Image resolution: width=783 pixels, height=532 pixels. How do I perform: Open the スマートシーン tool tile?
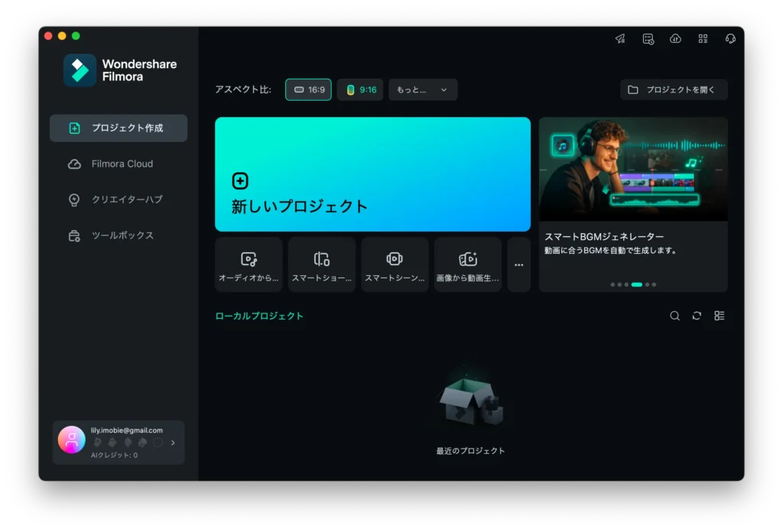click(x=395, y=264)
